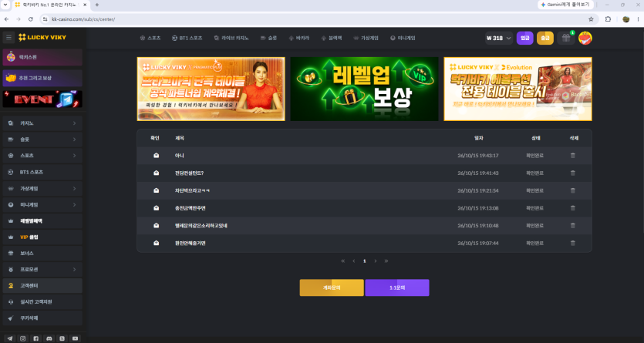Reload the page in browser toolbar
Viewport: 644px width, 343px height.
(30, 19)
